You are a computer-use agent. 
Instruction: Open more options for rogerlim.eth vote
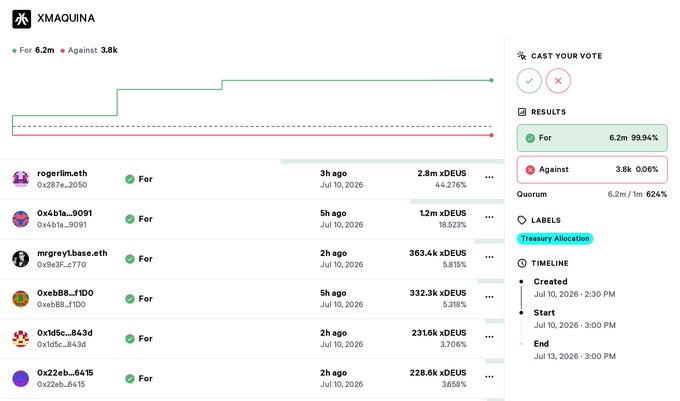point(489,177)
